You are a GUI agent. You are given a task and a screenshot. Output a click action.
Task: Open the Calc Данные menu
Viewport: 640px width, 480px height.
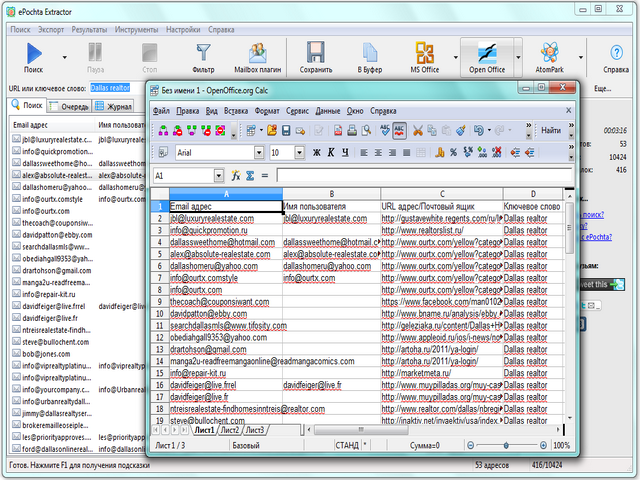(x=328, y=111)
